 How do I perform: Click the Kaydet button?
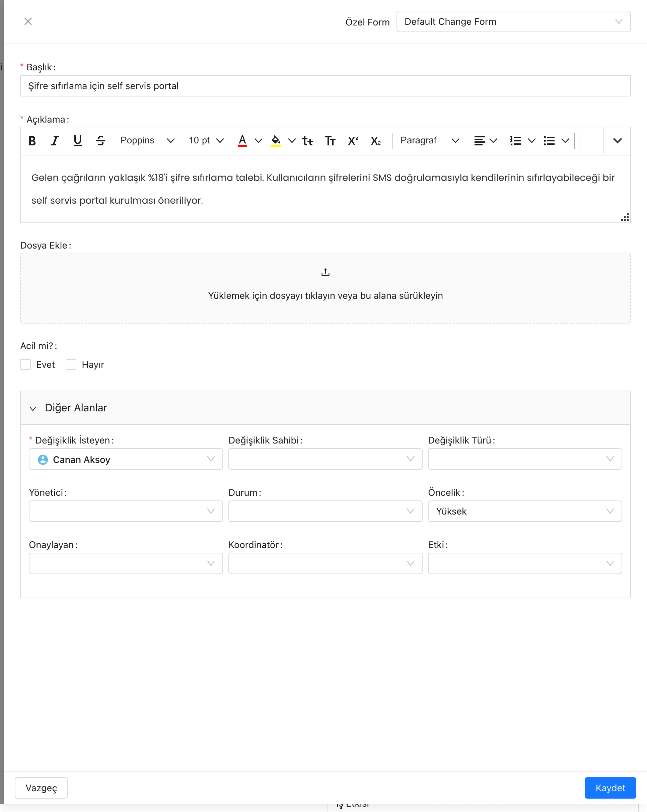coord(610,788)
